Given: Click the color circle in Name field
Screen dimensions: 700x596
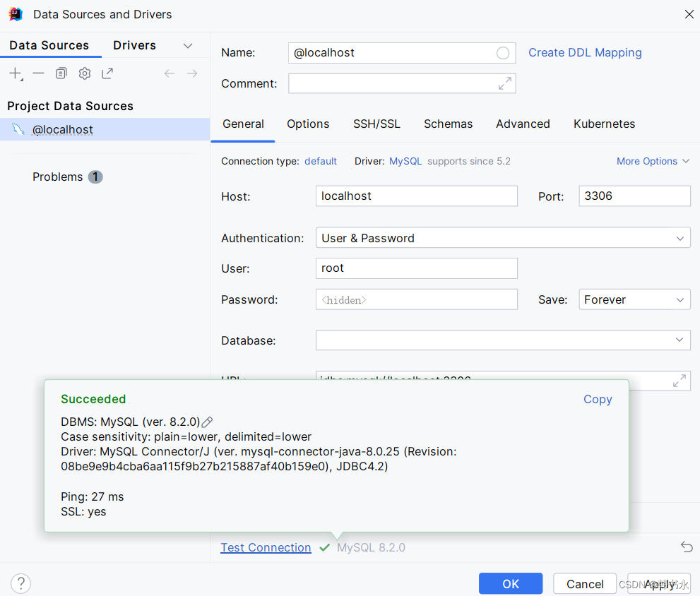Looking at the screenshot, I should (x=503, y=53).
